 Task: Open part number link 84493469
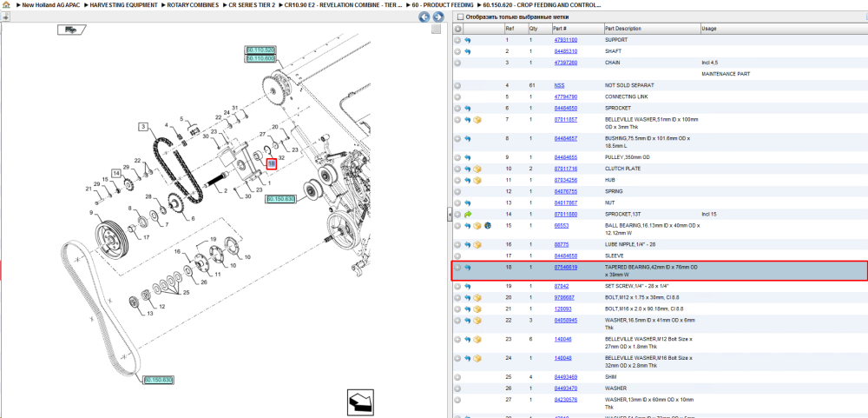[566, 377]
